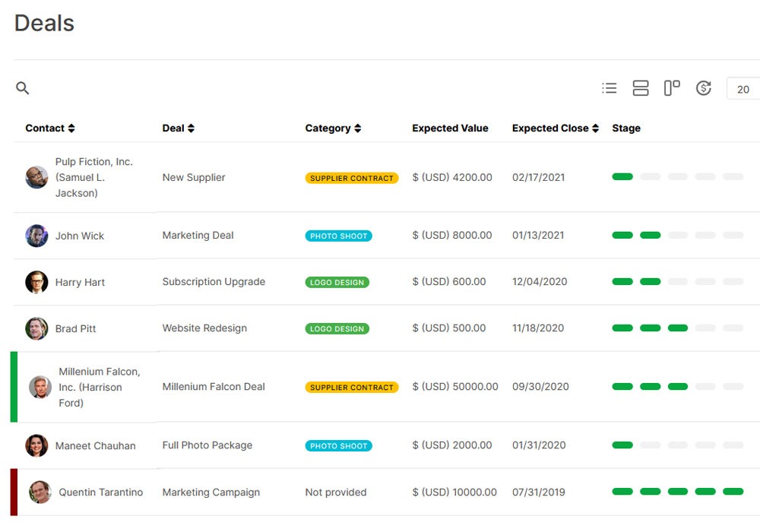
Task: Click the search magnifier icon
Action: (23, 88)
